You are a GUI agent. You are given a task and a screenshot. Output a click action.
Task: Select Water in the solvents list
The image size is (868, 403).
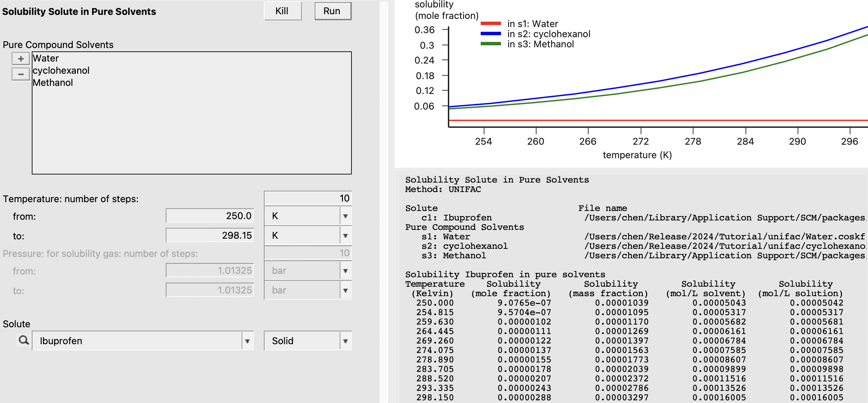tap(46, 58)
